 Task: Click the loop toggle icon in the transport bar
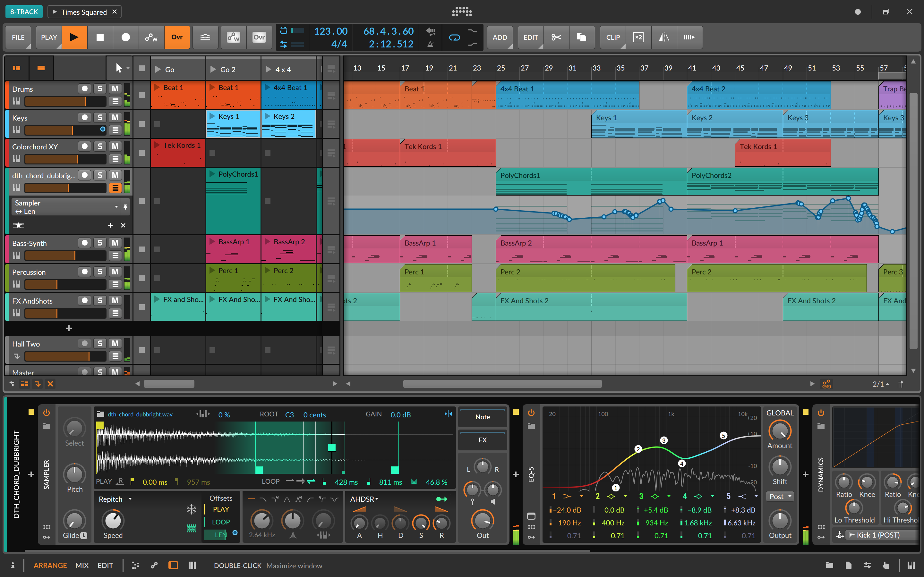(455, 38)
